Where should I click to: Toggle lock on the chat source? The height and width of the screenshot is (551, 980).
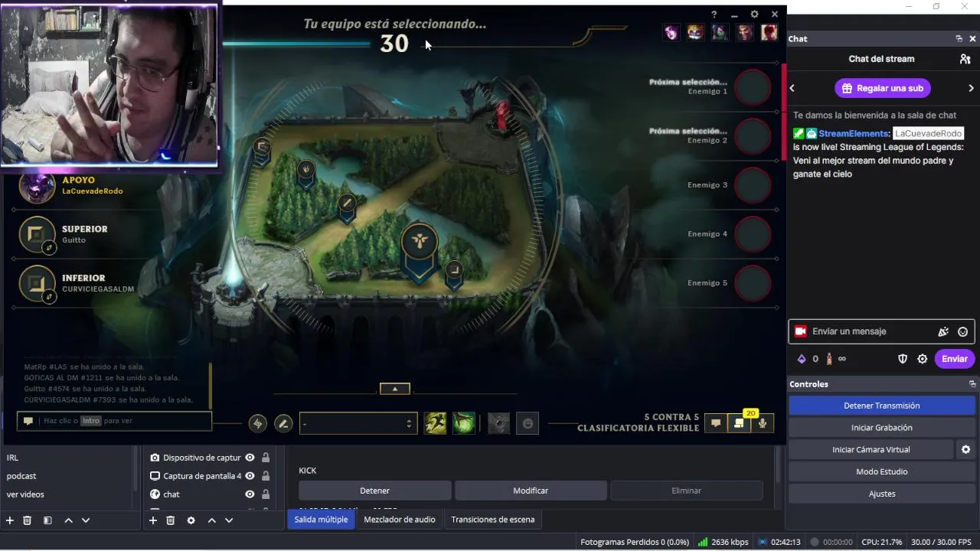(x=266, y=494)
